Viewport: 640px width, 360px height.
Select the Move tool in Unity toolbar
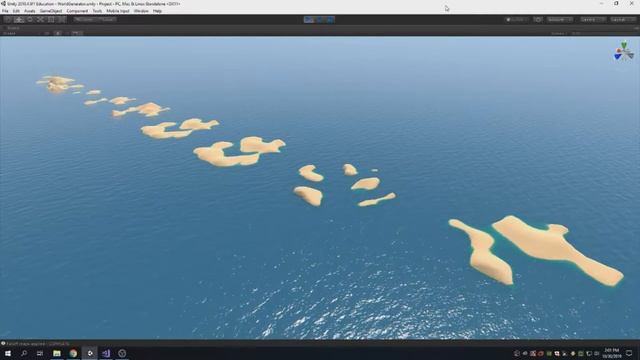(19, 19)
